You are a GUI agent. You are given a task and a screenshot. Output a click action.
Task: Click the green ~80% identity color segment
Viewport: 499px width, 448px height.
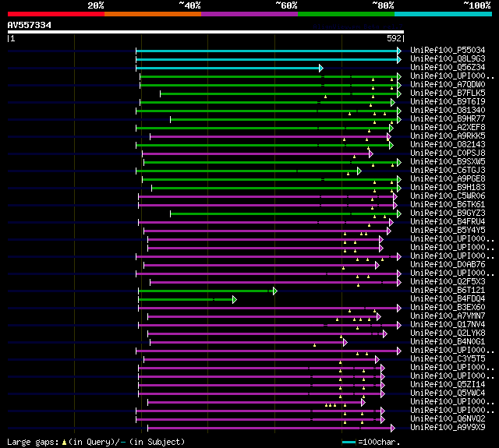coord(346,14)
